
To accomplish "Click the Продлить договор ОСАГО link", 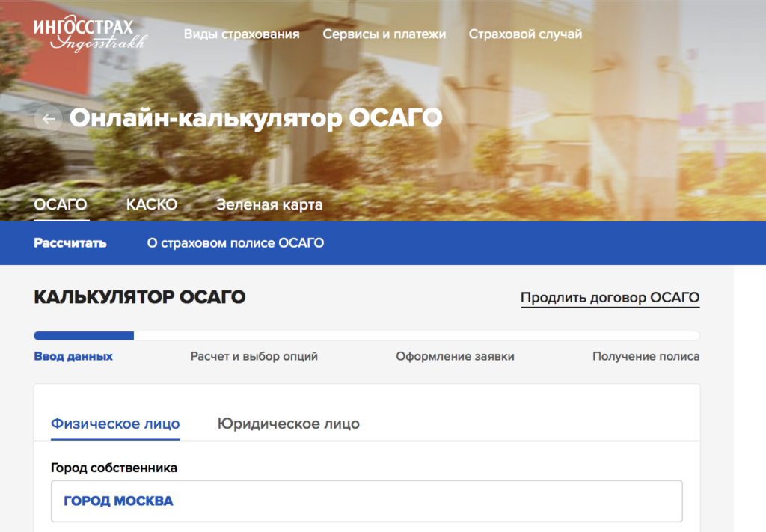I will 610,297.
